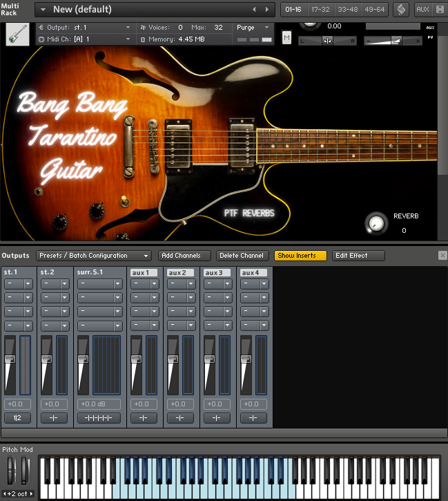Click the Kontakt logo icon in header

tap(401, 10)
